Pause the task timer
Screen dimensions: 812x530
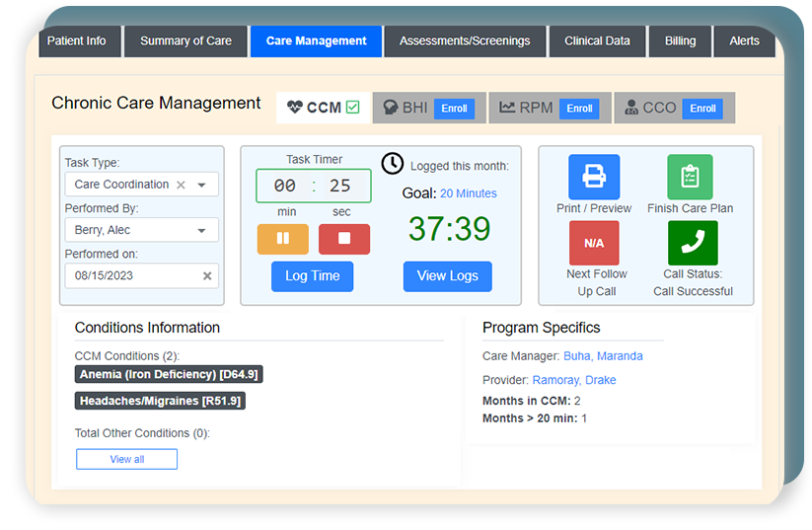[x=283, y=239]
